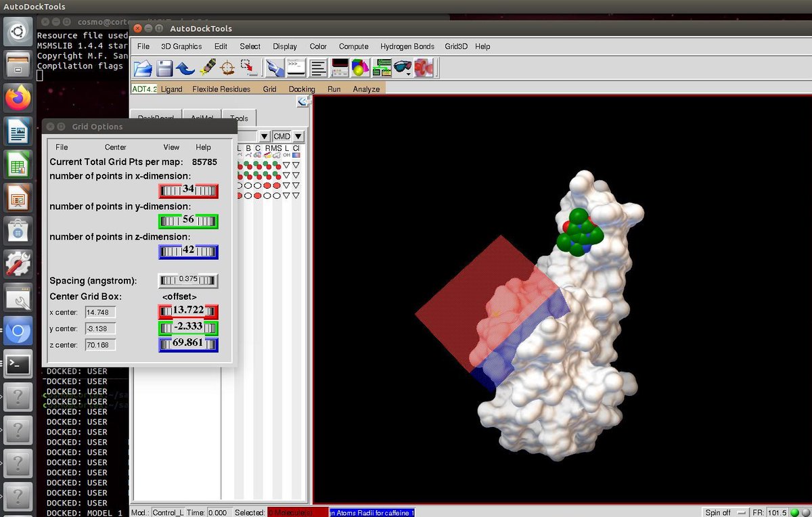Open the terminal icon in the dock
The image size is (812, 517).
[x=18, y=365]
